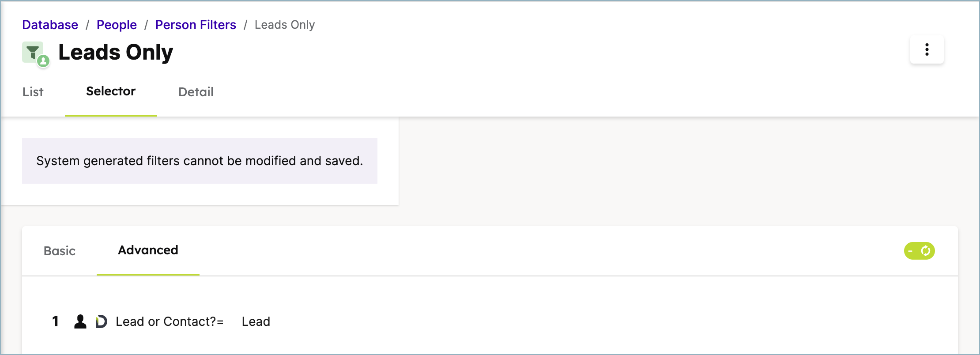
Task: Click the system generated filters notice
Action: [x=200, y=161]
